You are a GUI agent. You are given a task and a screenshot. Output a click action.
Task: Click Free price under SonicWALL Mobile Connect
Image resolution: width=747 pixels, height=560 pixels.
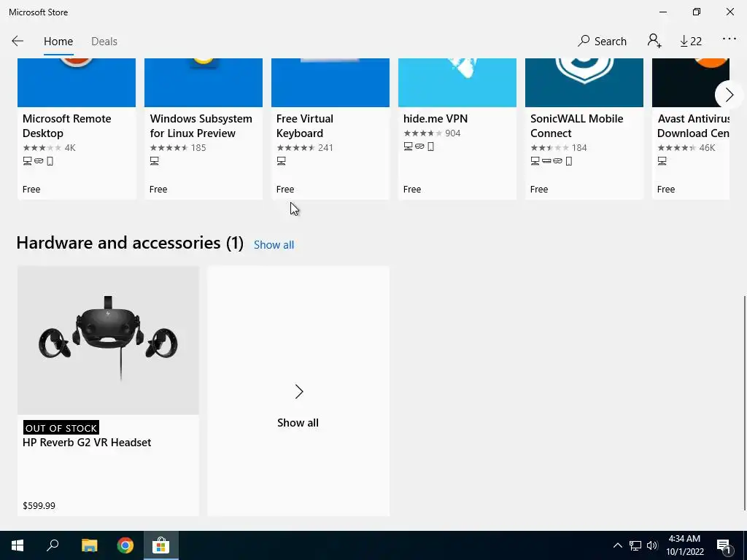[539, 190]
